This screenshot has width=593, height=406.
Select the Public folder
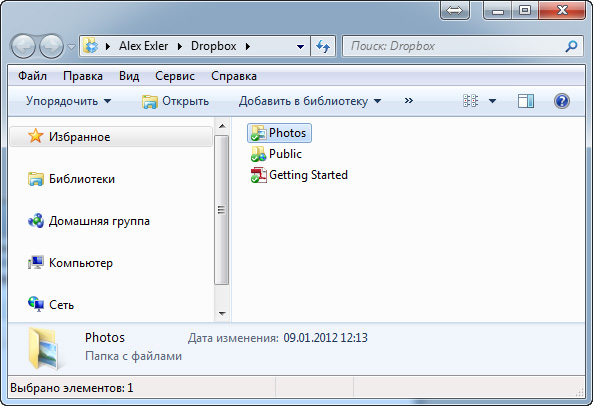pos(276,154)
